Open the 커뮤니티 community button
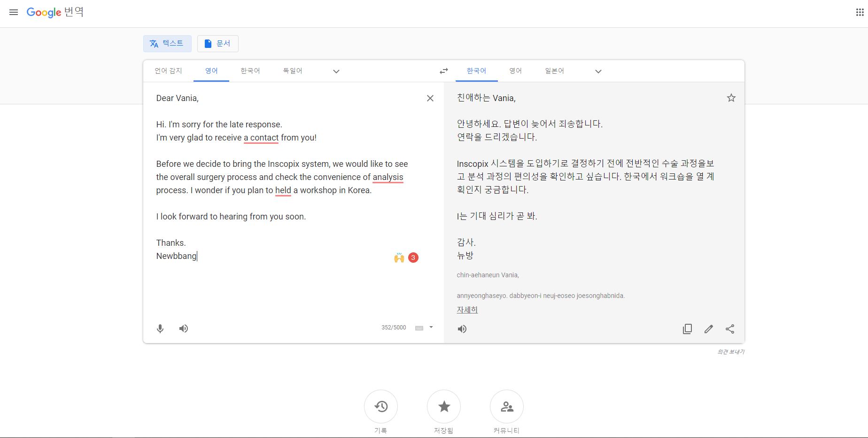Viewport: 868px width, 438px height. pos(507,407)
